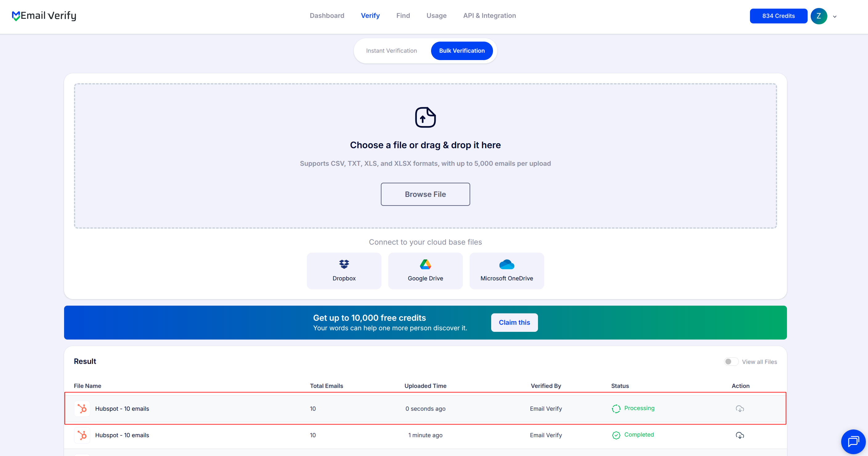This screenshot has height=456, width=868.
Task: Click file name in the Processing row
Action: (122, 409)
